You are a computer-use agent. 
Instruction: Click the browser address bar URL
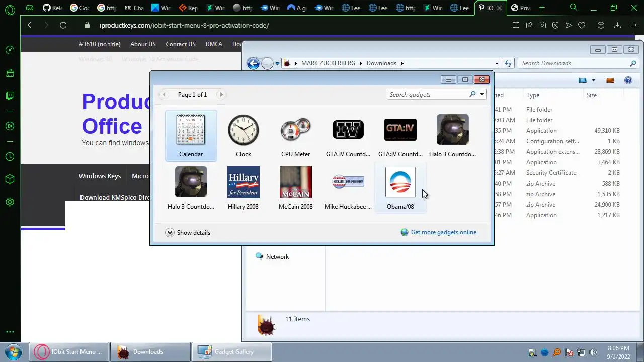(184, 25)
